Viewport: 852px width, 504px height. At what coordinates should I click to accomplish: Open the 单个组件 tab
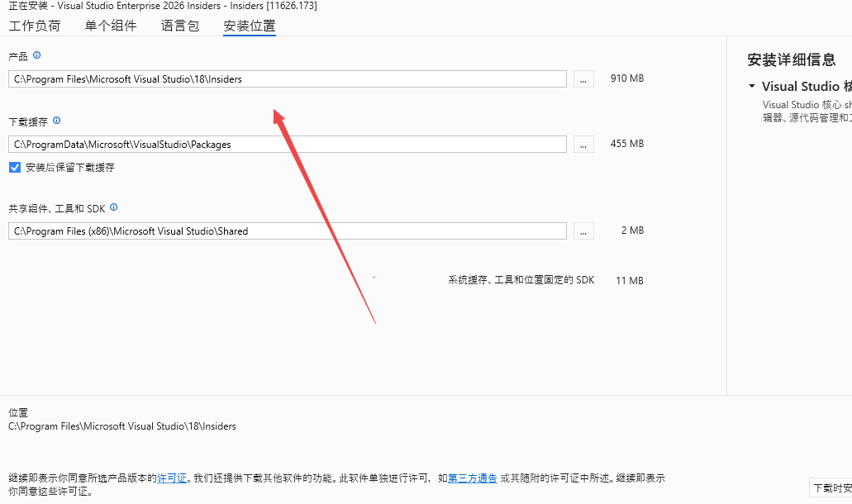(x=111, y=26)
